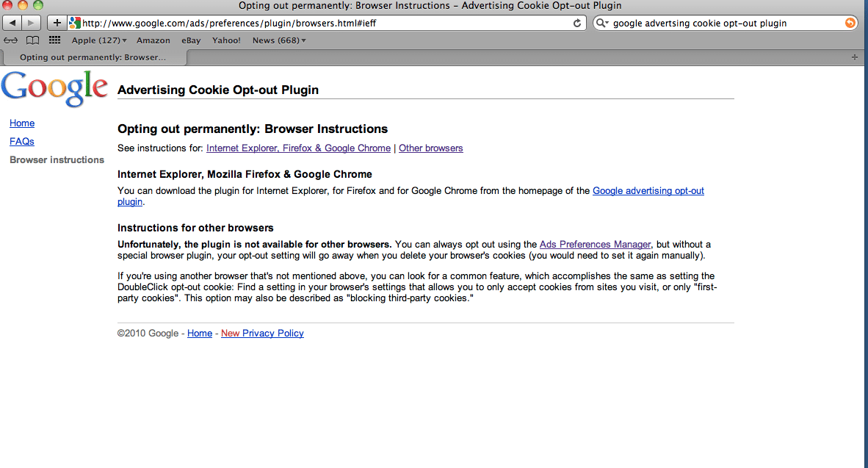Open the Reading List glasses icon
Image resolution: width=868 pixels, height=468 pixels.
click(x=10, y=40)
